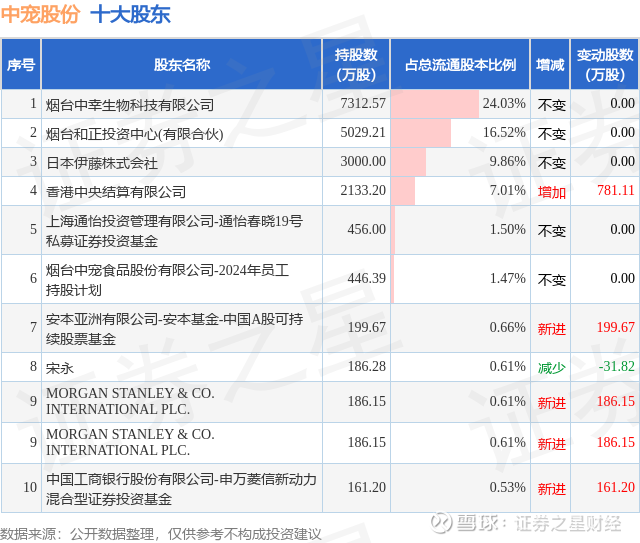
Task: Click the holding value 456.00
Action: coord(367,229)
